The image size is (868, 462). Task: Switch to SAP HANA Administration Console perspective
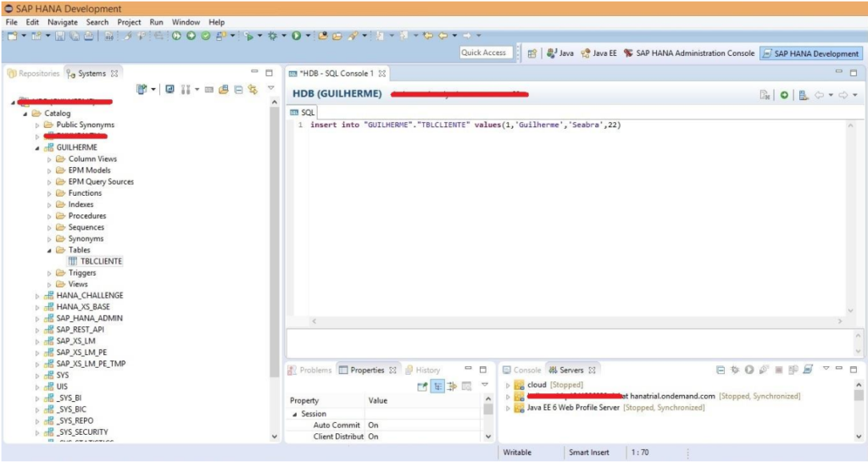click(688, 53)
